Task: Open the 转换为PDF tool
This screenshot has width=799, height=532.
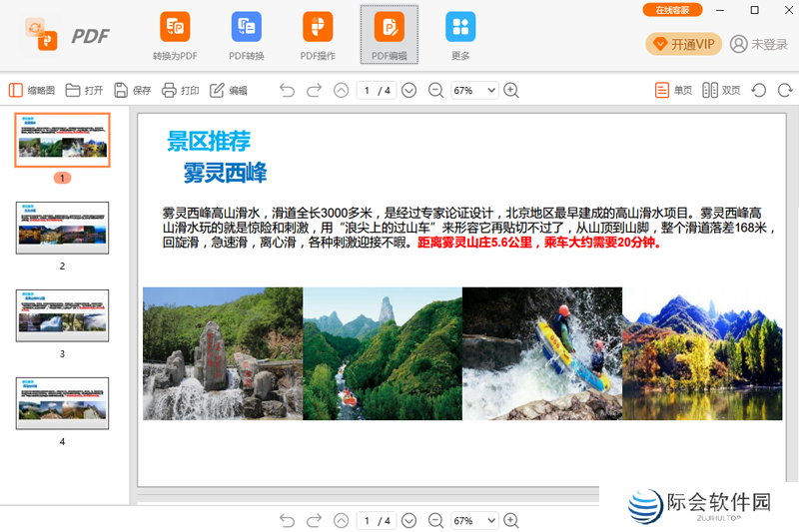Action: [x=175, y=36]
